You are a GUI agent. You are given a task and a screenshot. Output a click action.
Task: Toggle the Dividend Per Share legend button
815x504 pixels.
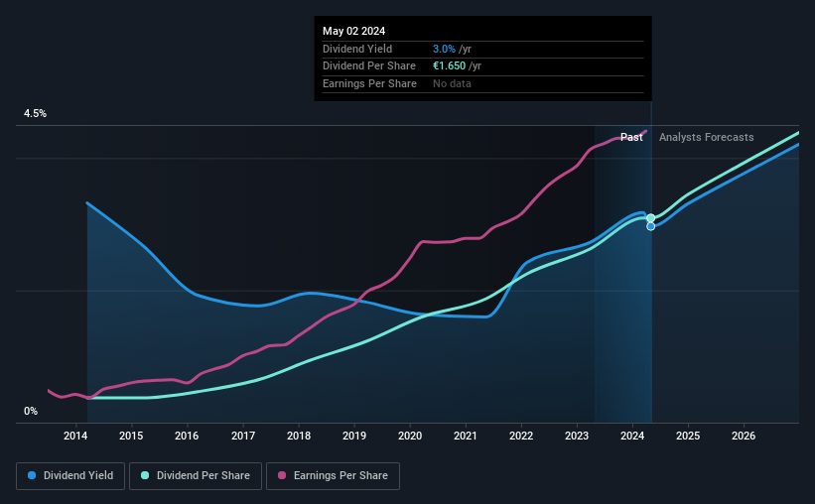(196, 476)
